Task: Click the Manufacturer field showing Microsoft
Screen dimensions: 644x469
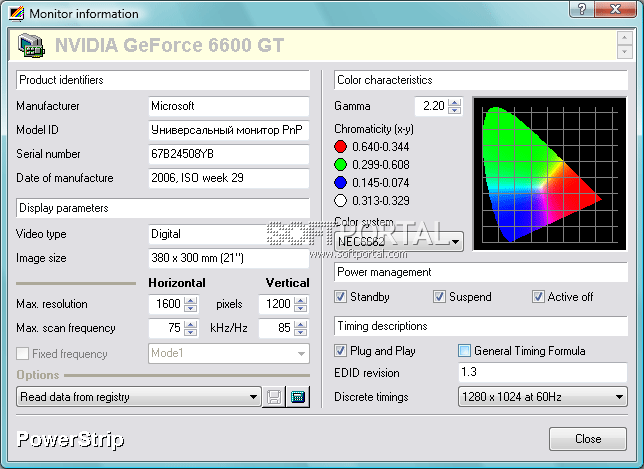Action: pos(228,106)
